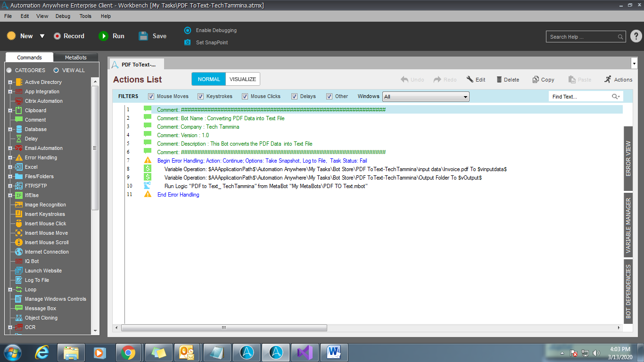Toggle the Mouse Moves filter checkbox
The image size is (644, 362).
click(151, 96)
